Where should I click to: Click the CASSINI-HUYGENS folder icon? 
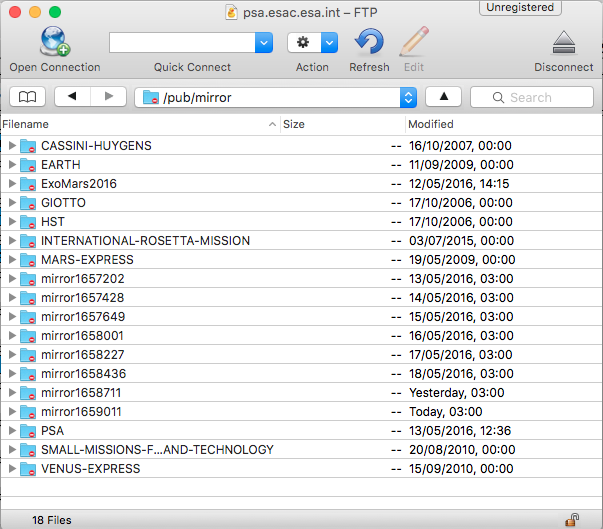coord(28,146)
